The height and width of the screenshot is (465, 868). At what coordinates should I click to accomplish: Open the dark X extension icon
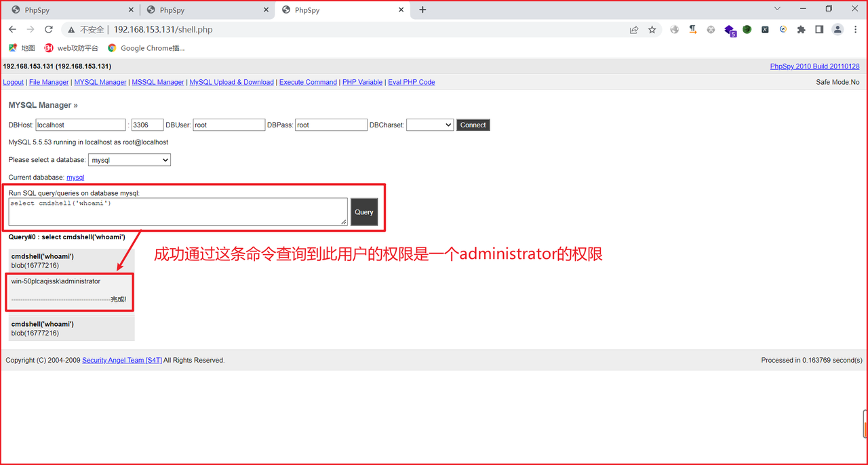(x=765, y=29)
